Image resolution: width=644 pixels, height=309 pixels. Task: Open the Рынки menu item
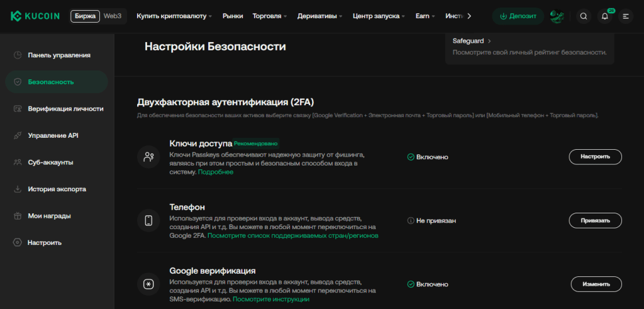pyautogui.click(x=233, y=16)
